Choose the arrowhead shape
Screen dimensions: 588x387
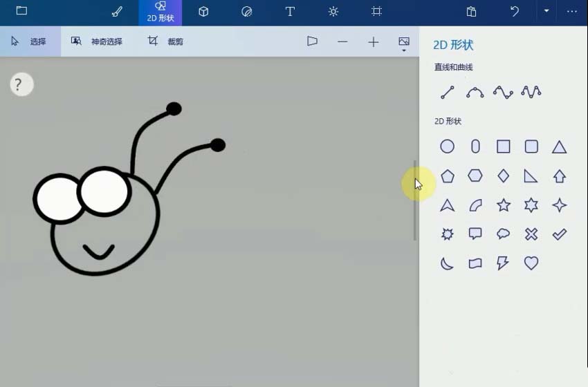(x=448, y=205)
